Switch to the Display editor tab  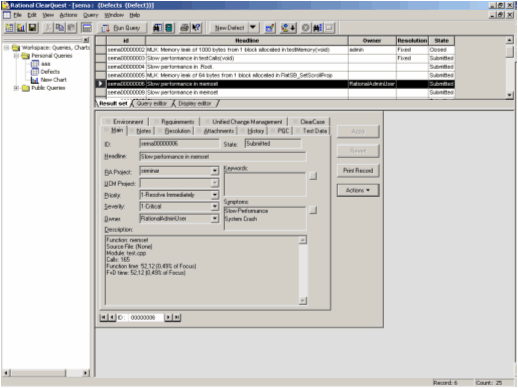pyautogui.click(x=195, y=104)
